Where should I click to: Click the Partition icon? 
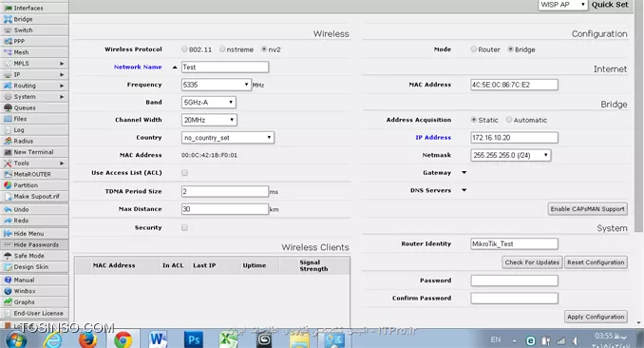8,185
